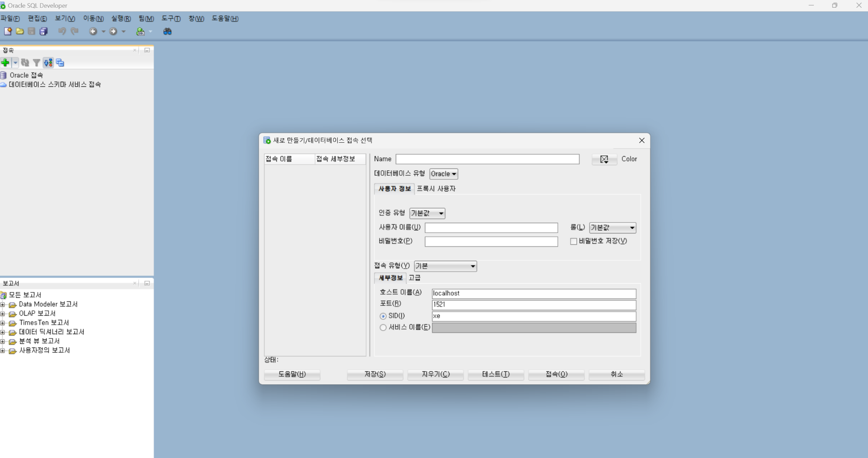Add a new connection with green plus
This screenshot has height=458, width=868.
5,63
